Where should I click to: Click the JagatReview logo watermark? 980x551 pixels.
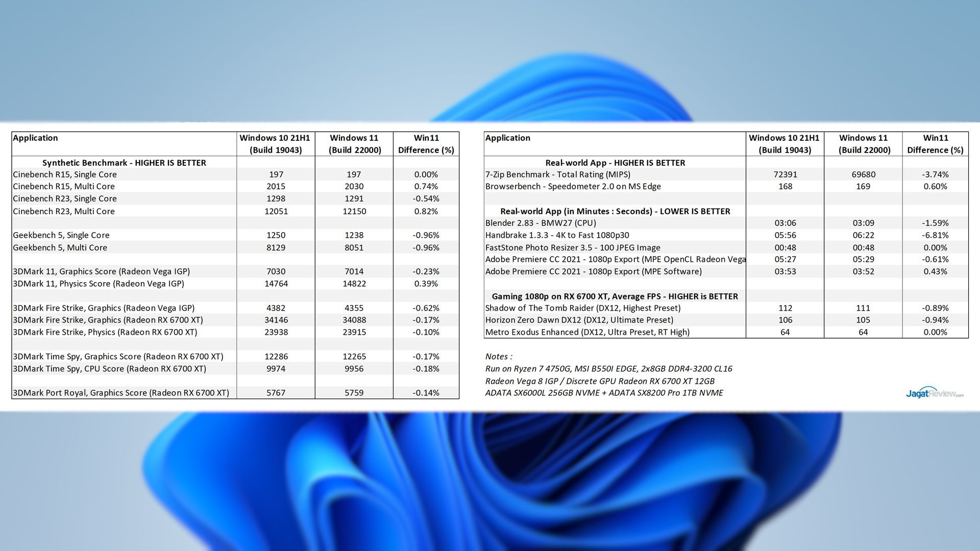coord(934,392)
